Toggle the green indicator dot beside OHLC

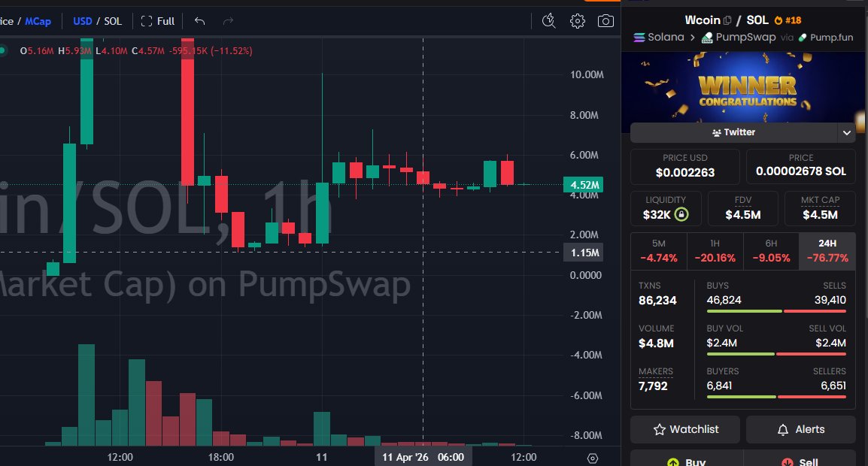coord(3,51)
